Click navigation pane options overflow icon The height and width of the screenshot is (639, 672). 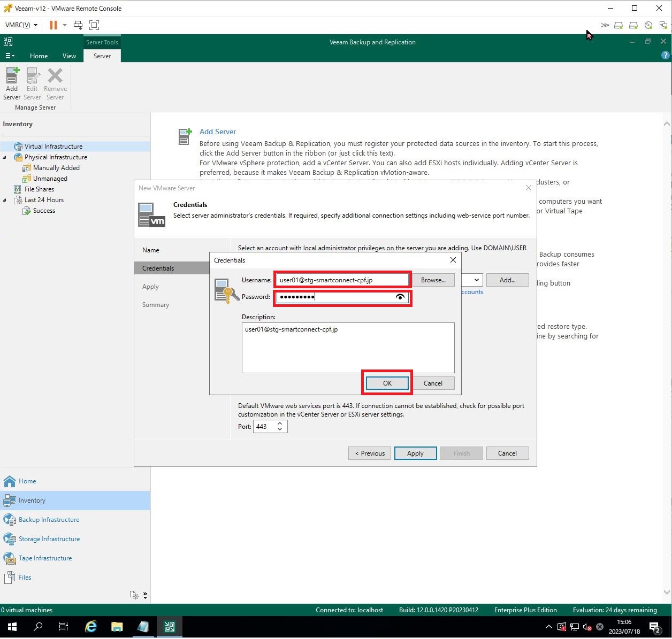tap(145, 596)
